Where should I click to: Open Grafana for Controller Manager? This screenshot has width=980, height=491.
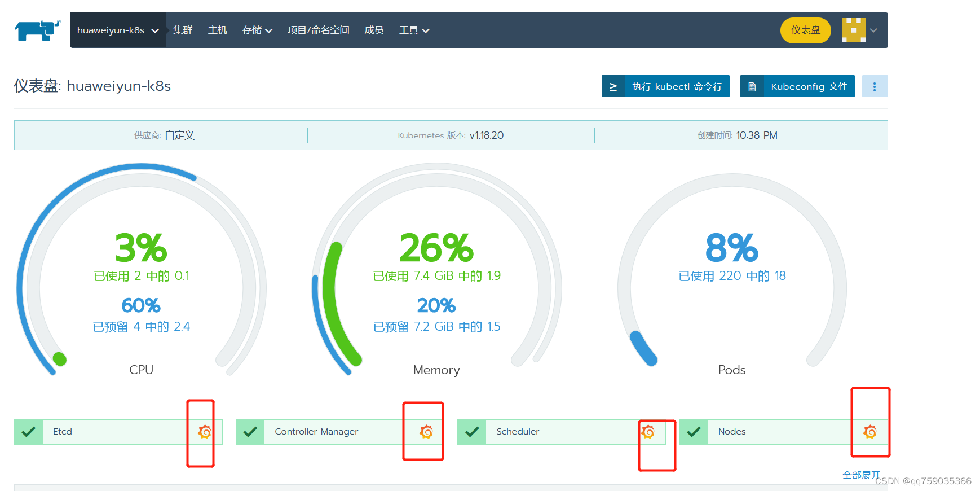(426, 432)
